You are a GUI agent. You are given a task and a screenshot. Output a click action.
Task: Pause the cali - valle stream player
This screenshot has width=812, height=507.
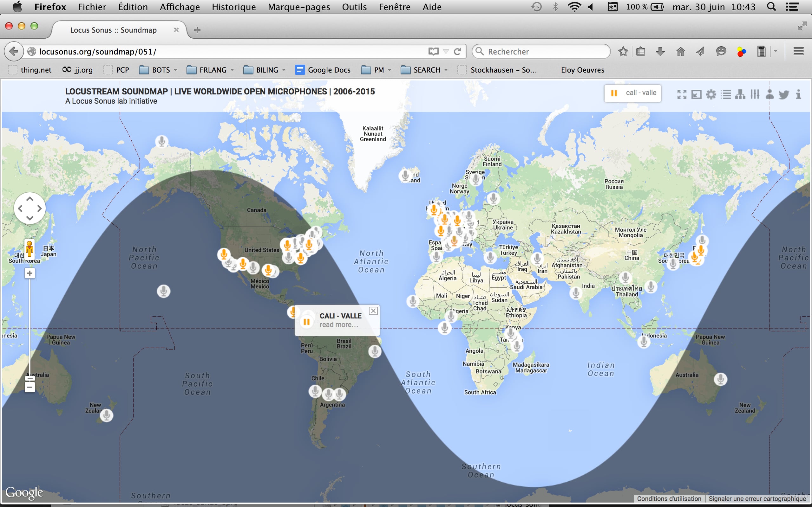614,93
